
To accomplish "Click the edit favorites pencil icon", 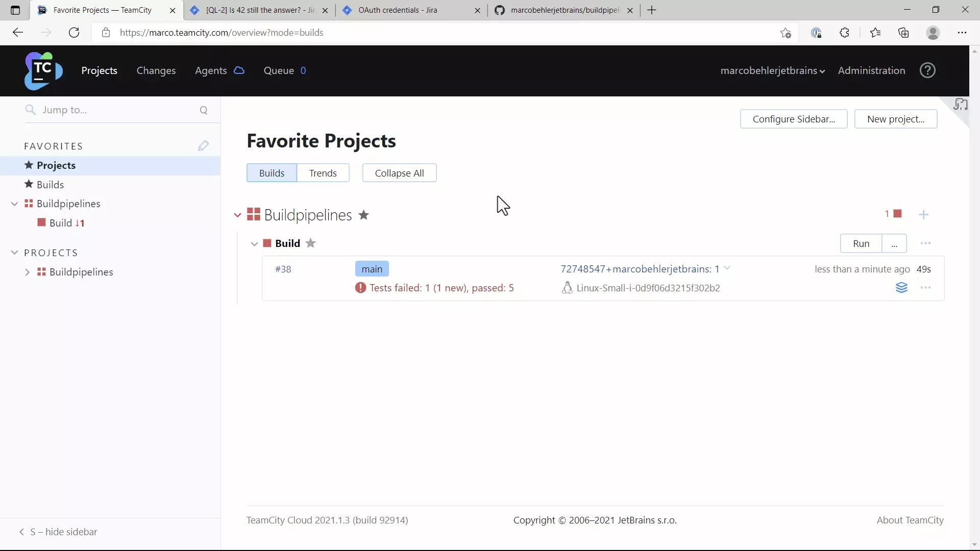I will point(203,146).
